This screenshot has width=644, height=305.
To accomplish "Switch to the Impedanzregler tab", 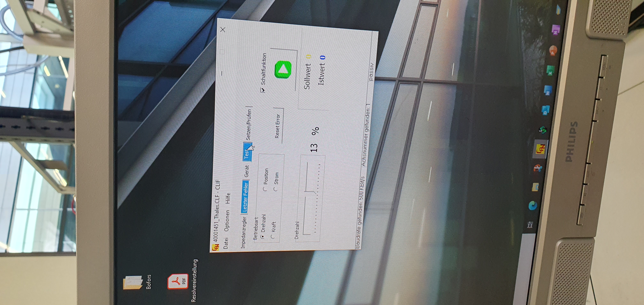I will tap(244, 232).
